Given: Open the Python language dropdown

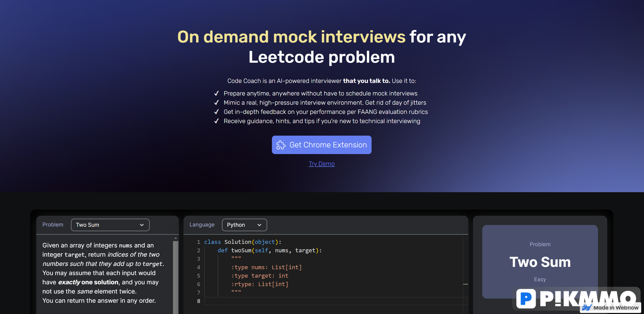Looking at the screenshot, I should 244,225.
